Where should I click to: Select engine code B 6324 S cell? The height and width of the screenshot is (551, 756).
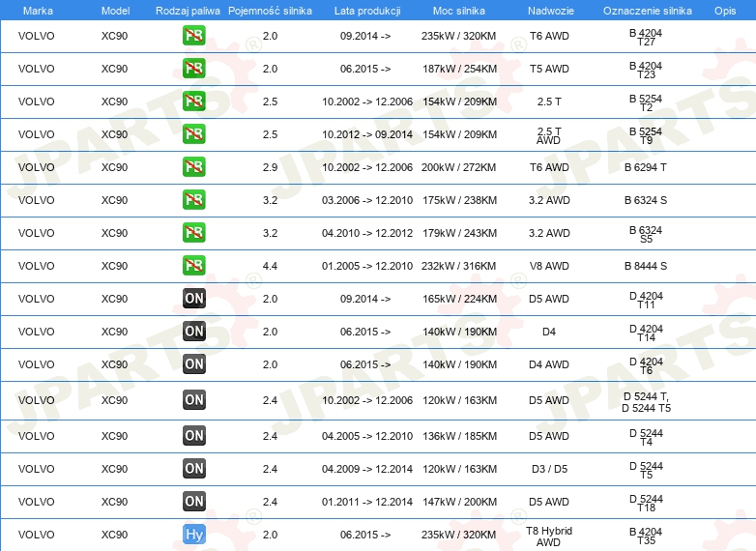(x=646, y=200)
